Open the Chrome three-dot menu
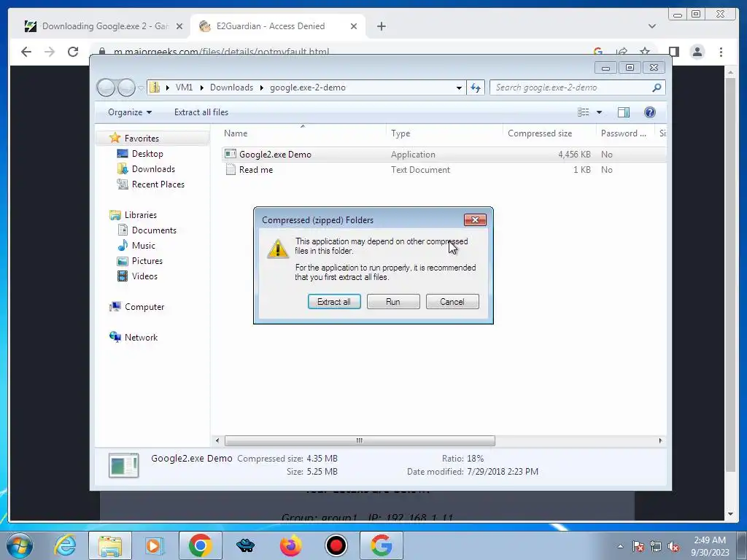747x560 pixels. click(721, 52)
